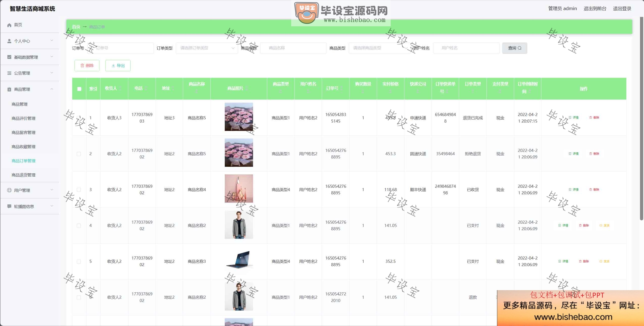Click the chart icon beside 基础数据管理
Viewport: 644px width, 326px height.
click(9, 57)
